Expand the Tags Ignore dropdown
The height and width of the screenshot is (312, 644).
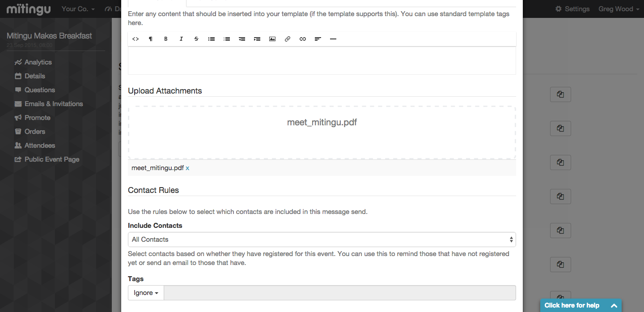pyautogui.click(x=146, y=293)
